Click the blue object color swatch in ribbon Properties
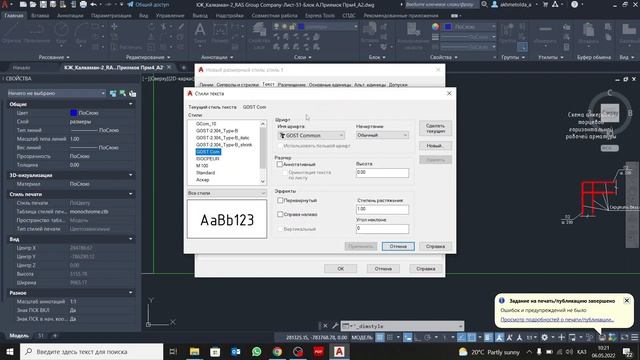The width and height of the screenshot is (640, 360). tap(448, 27)
